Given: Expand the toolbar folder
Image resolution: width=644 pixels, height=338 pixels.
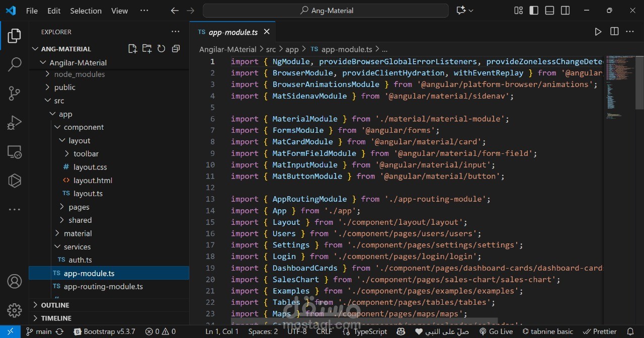Looking at the screenshot, I should 86,153.
